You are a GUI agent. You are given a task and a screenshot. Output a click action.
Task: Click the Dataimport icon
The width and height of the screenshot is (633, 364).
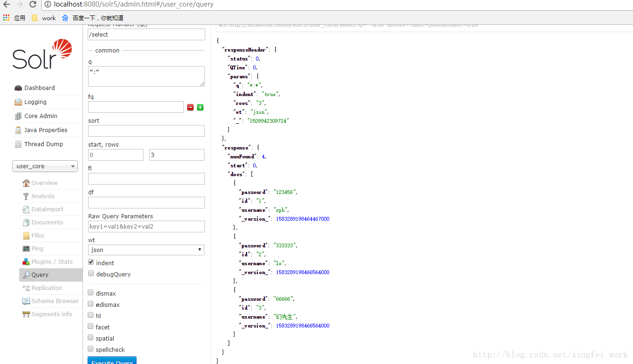26,209
